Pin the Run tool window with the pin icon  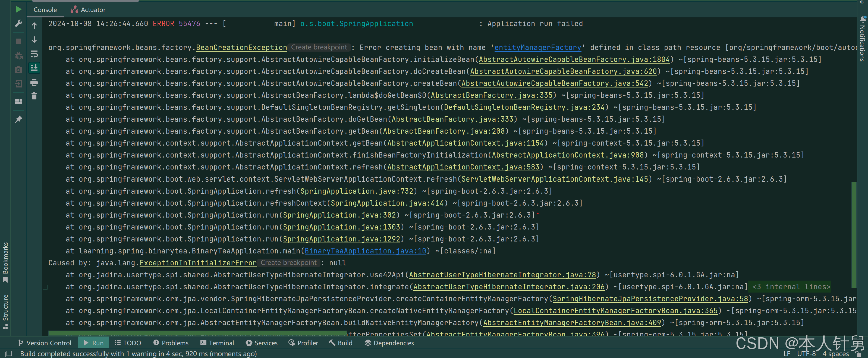18,119
